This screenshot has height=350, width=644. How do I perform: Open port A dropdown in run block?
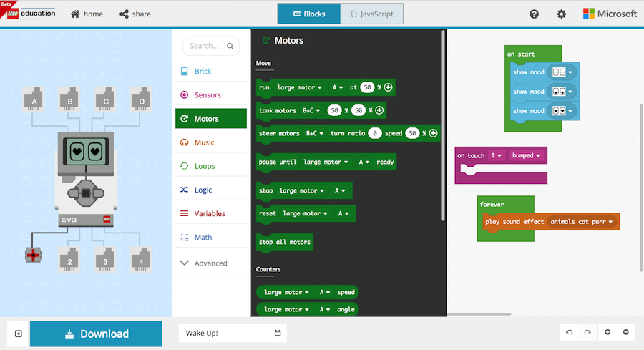pyautogui.click(x=338, y=87)
